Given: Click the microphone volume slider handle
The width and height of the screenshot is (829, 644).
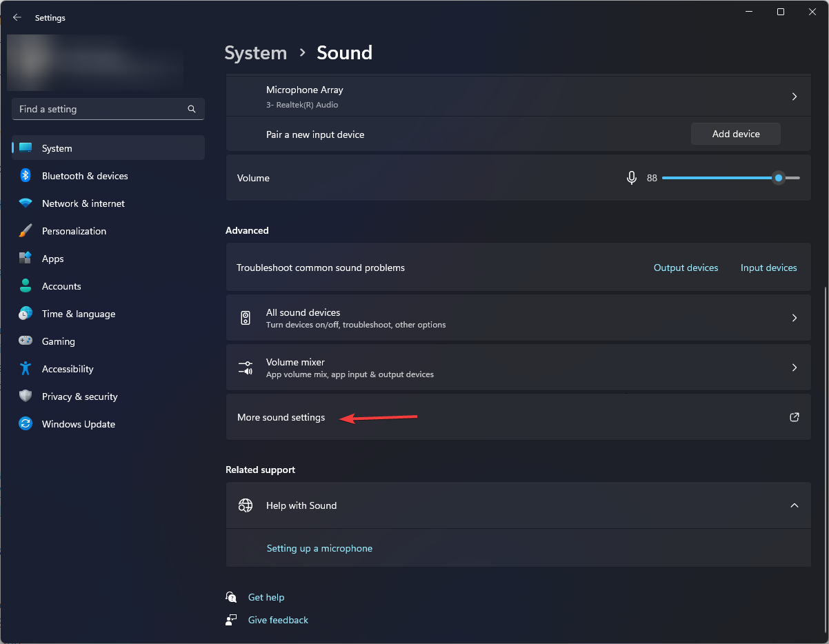Looking at the screenshot, I should pyautogui.click(x=779, y=178).
